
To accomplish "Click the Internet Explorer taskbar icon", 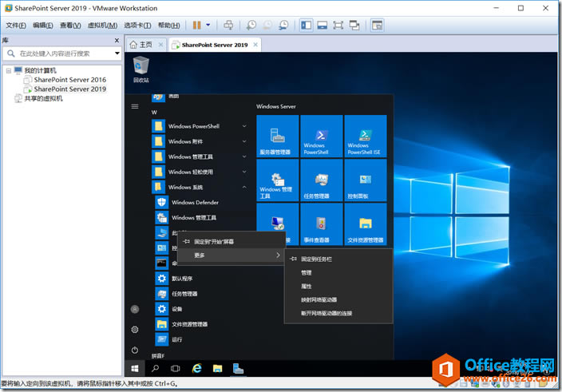I will pos(196,368).
